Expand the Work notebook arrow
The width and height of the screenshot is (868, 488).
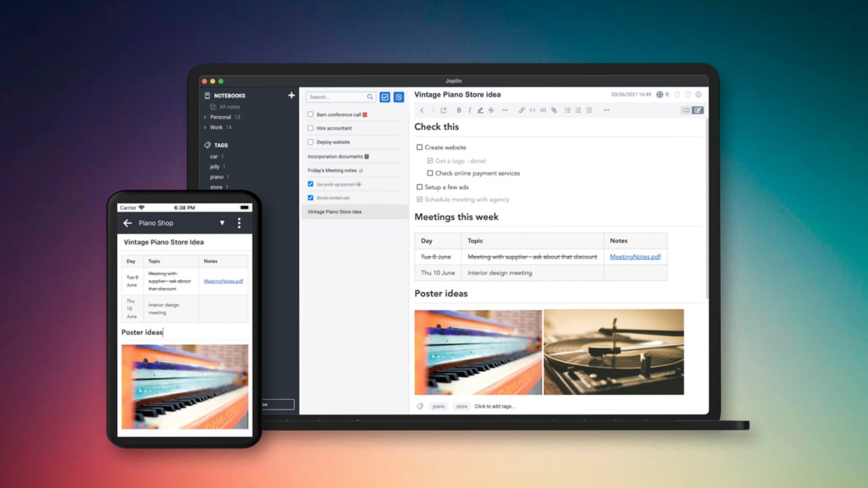click(x=205, y=127)
